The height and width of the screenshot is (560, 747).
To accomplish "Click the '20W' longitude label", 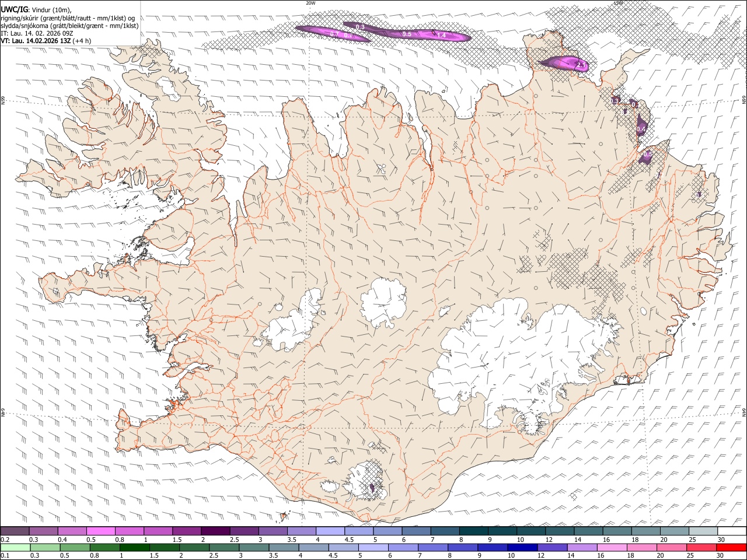I will coord(310,3).
